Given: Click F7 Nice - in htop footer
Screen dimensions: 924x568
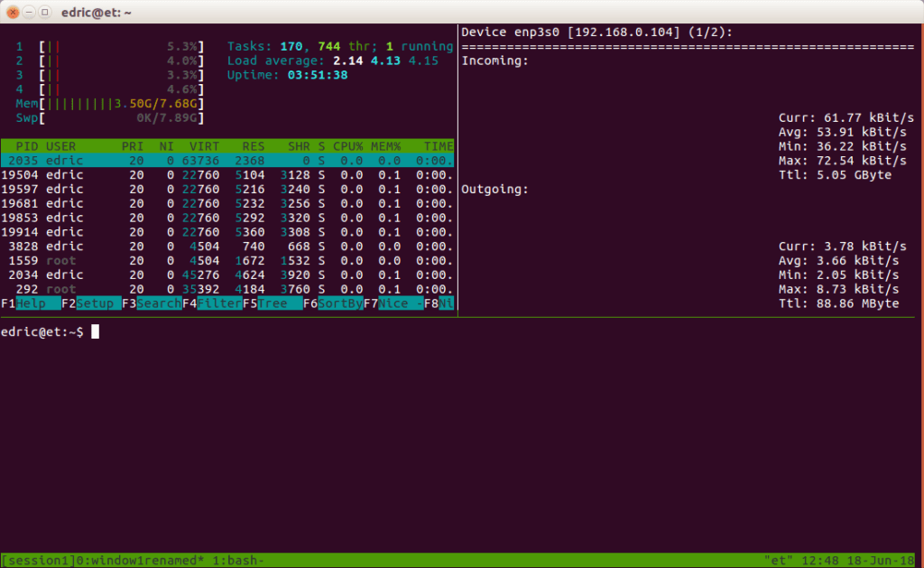Looking at the screenshot, I should tap(393, 303).
